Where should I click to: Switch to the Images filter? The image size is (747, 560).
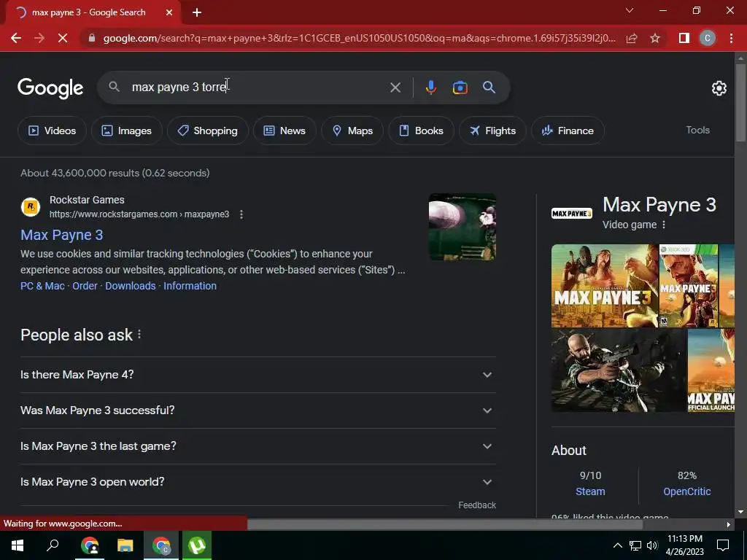127,131
